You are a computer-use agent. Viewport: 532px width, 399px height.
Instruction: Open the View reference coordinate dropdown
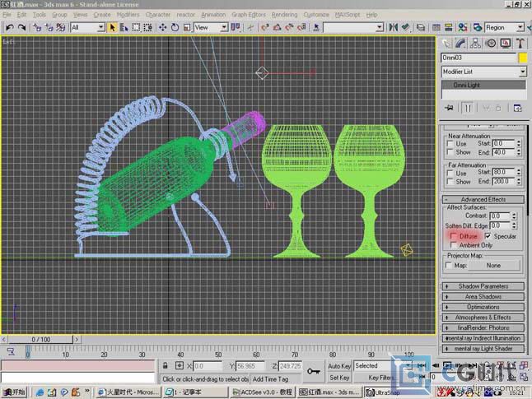tap(224, 27)
